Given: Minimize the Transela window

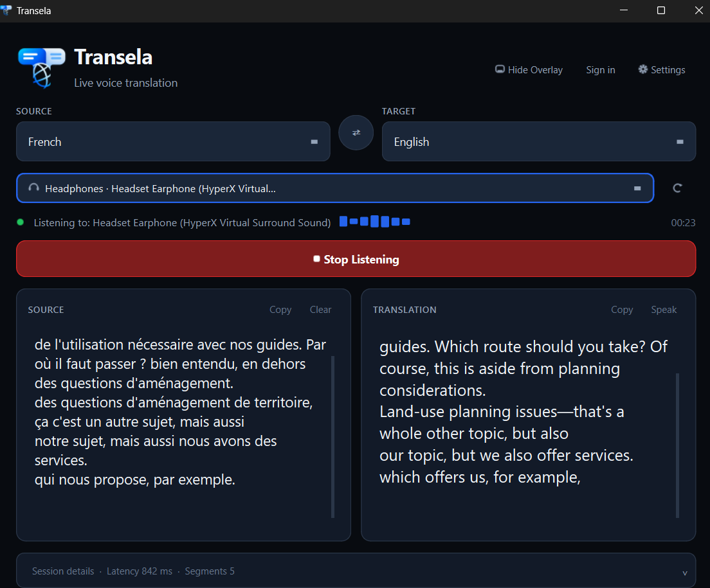Looking at the screenshot, I should 624,10.
